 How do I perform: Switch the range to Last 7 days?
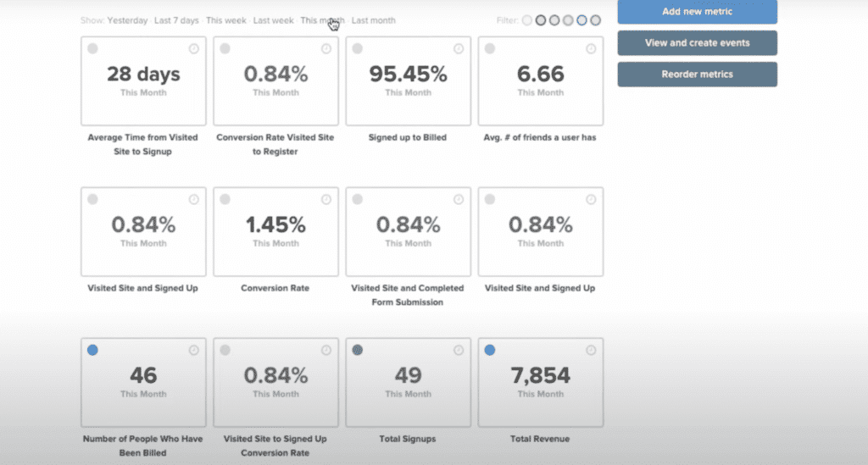click(176, 20)
